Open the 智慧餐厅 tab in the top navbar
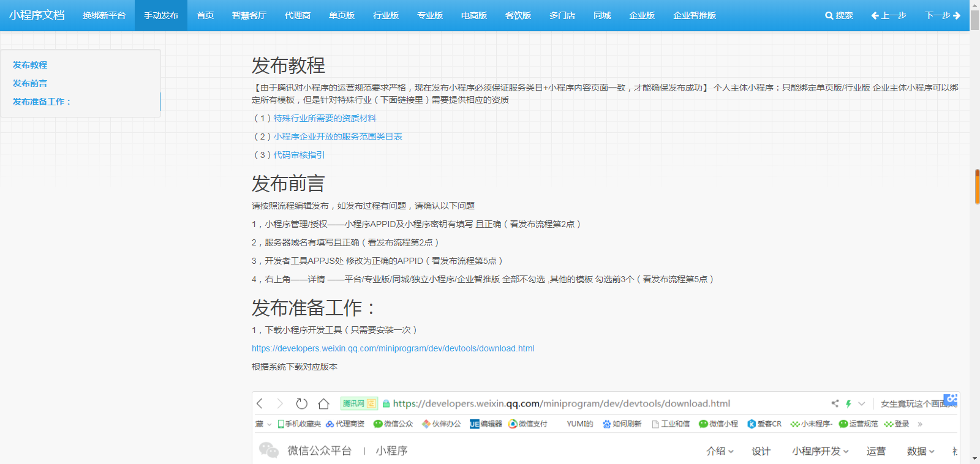The image size is (980, 464). 249,15
